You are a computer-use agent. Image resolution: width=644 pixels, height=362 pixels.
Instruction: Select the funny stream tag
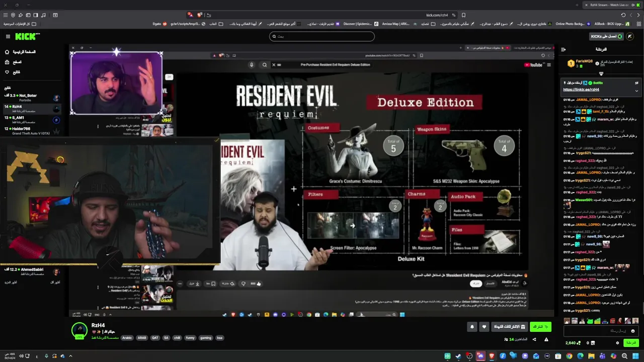tap(190, 338)
